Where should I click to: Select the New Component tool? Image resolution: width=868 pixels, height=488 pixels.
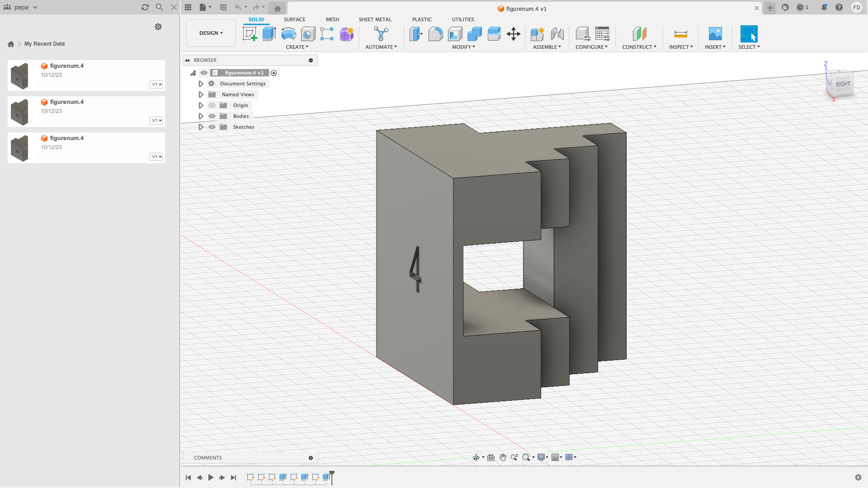coord(537,34)
